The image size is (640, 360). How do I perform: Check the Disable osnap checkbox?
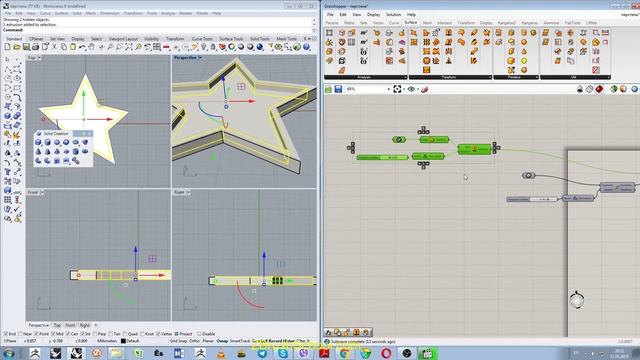coord(199,334)
